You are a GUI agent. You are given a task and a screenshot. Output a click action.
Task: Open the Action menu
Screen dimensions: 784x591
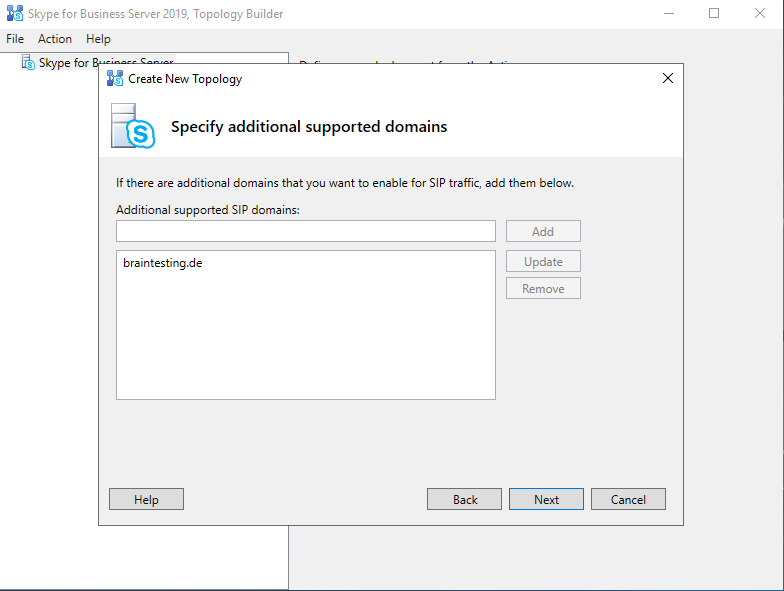(x=55, y=39)
